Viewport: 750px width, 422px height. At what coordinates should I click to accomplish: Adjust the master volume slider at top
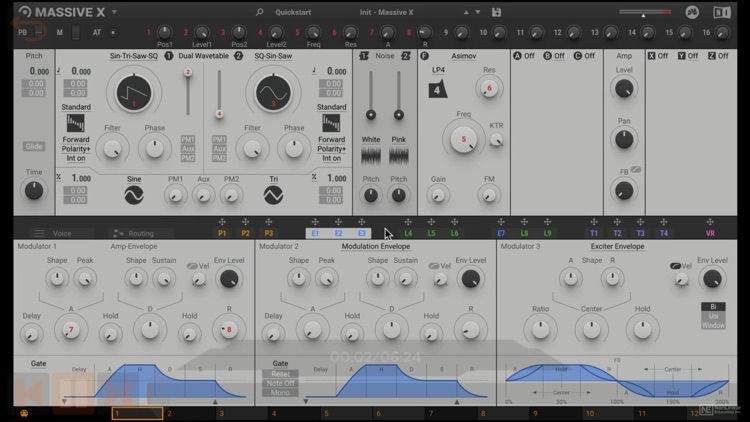(x=644, y=12)
